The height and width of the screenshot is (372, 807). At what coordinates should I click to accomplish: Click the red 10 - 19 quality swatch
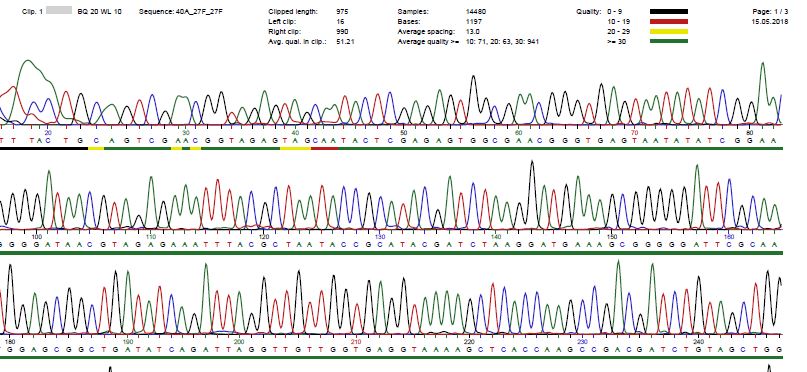[669, 22]
